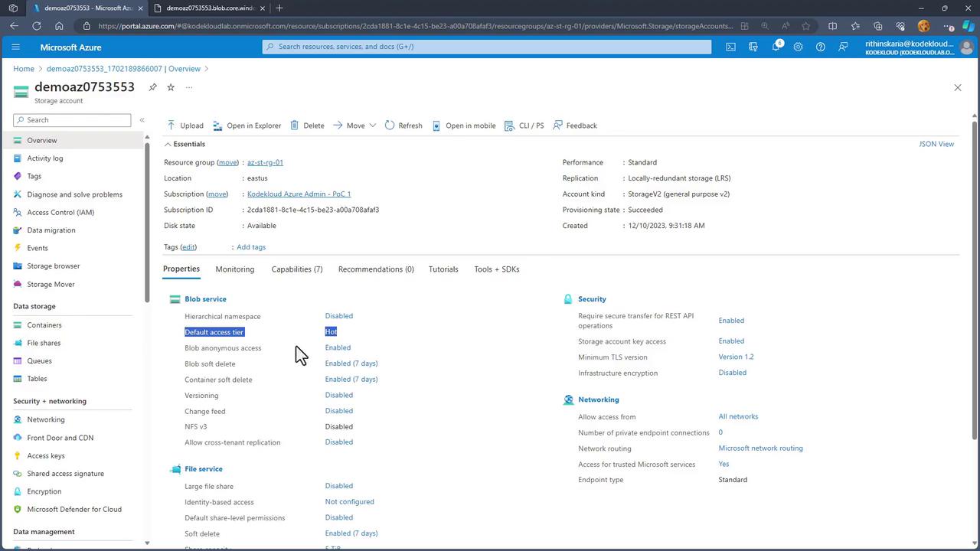Open the Azure portal hamburger menu

click(x=15, y=47)
